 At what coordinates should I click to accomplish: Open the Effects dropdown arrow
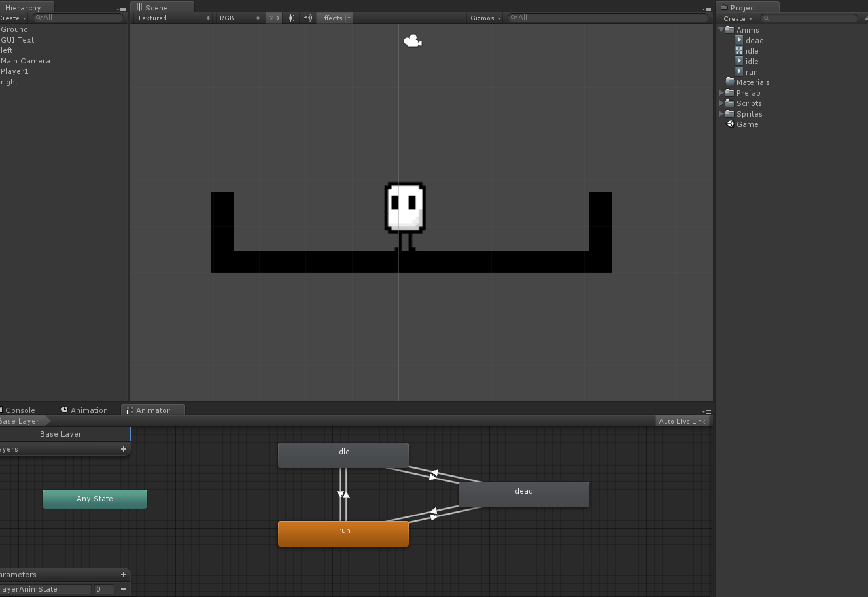point(349,18)
